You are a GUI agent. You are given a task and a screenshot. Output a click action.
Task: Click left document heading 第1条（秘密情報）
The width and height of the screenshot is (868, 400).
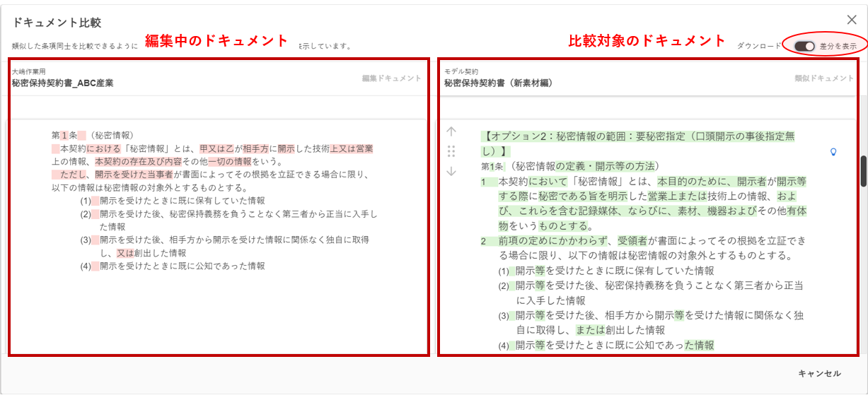[x=92, y=135]
